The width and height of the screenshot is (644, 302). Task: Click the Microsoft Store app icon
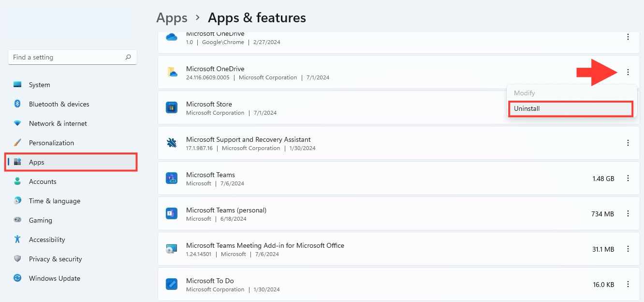pyautogui.click(x=172, y=107)
